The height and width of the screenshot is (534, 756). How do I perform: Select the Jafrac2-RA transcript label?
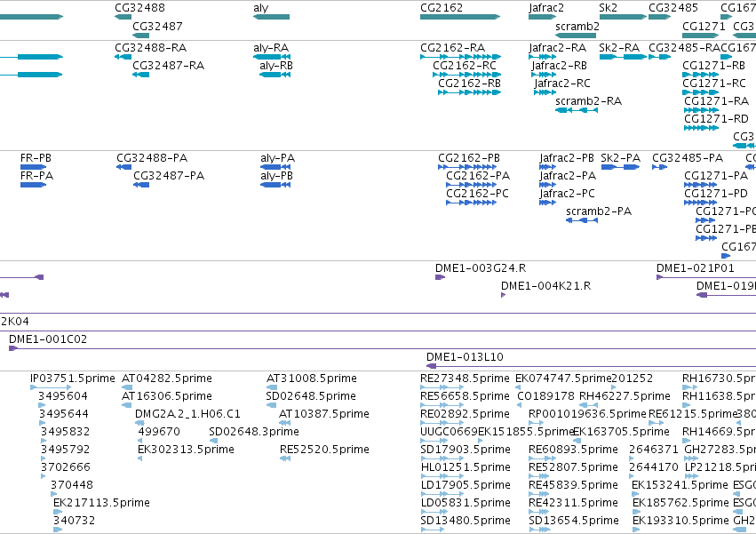(557, 48)
